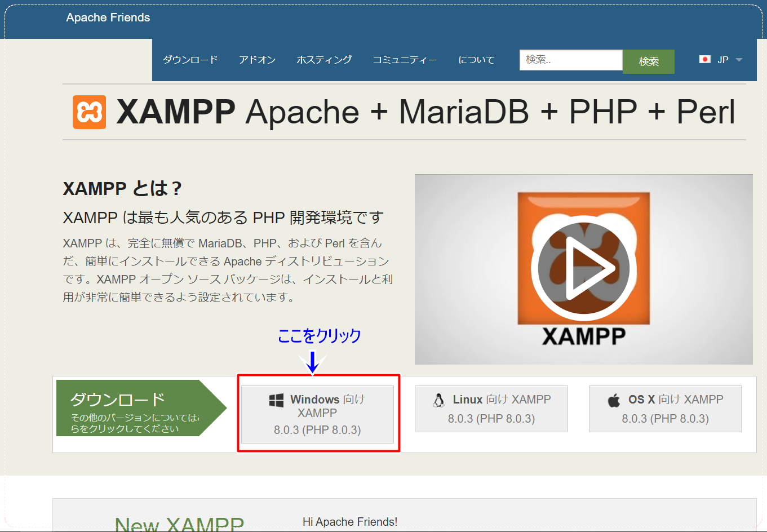Click the orange XAMPP logo icon
767x532 pixels.
[90, 112]
